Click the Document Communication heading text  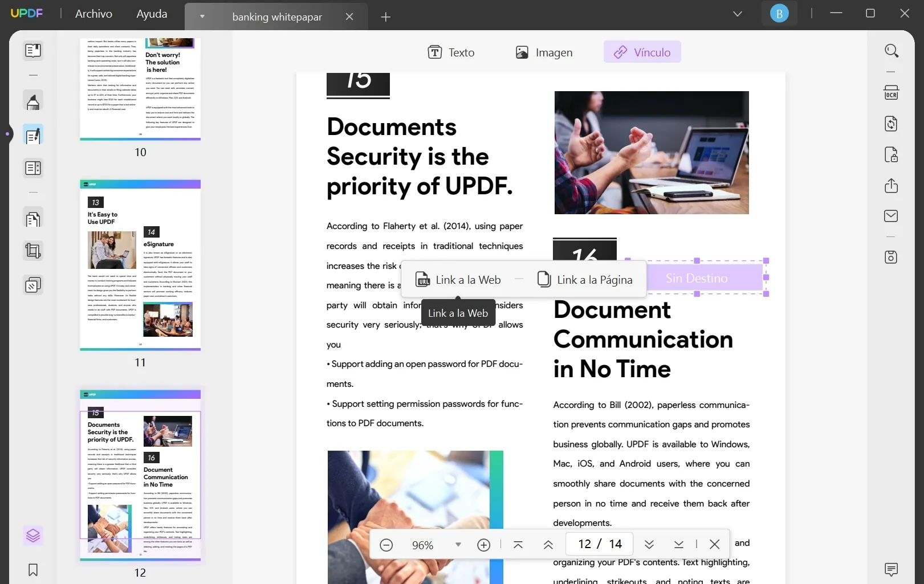pyautogui.click(x=643, y=340)
